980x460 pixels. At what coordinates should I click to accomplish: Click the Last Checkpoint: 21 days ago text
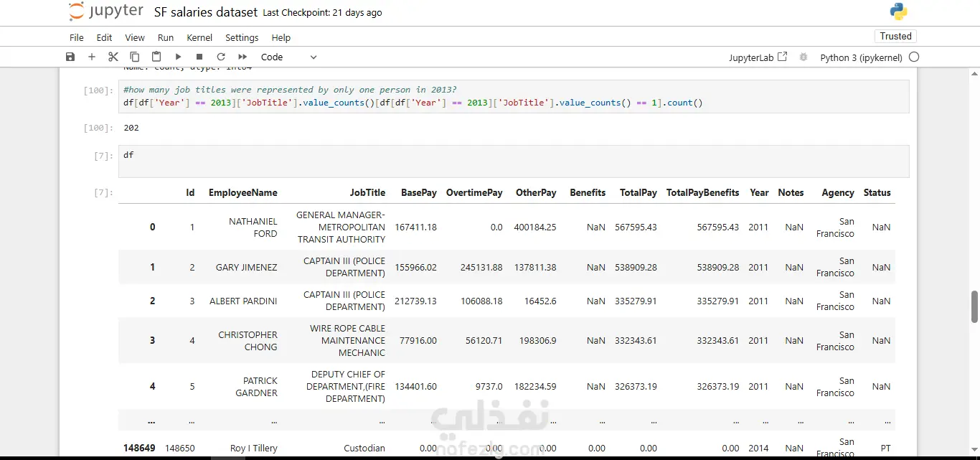(322, 13)
